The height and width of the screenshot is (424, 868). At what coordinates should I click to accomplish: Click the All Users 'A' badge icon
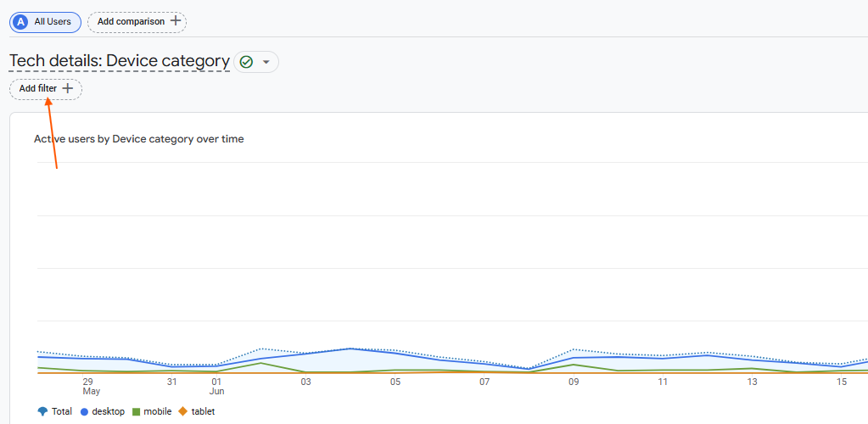(21, 22)
